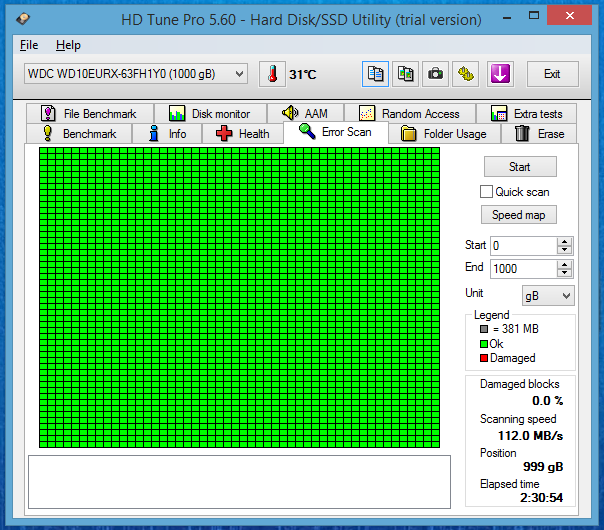Image resolution: width=604 pixels, height=530 pixels.
Task: Click the Exit button
Action: point(552,74)
